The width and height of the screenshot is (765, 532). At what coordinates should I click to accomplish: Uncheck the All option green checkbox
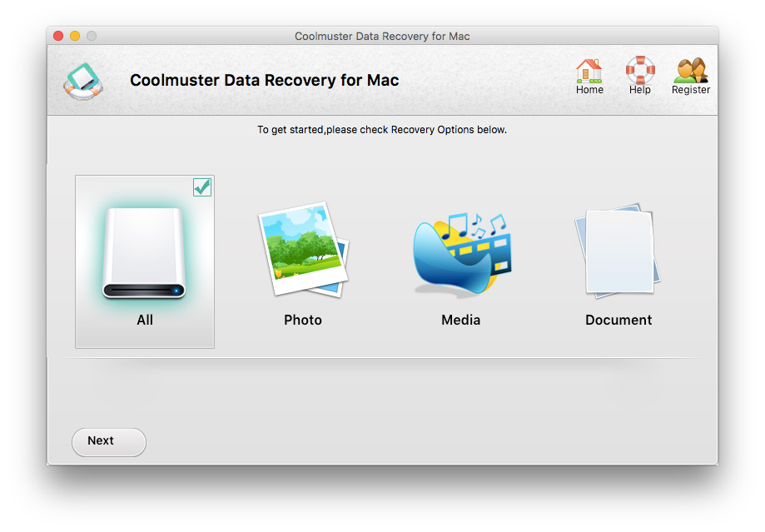[202, 187]
